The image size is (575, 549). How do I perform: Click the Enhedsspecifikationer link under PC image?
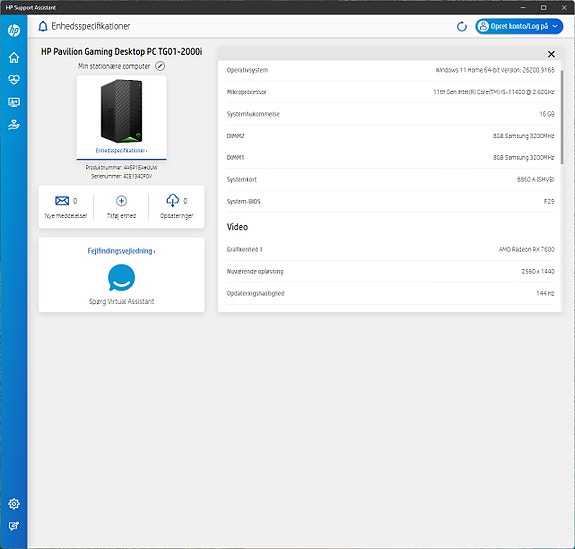(121, 150)
